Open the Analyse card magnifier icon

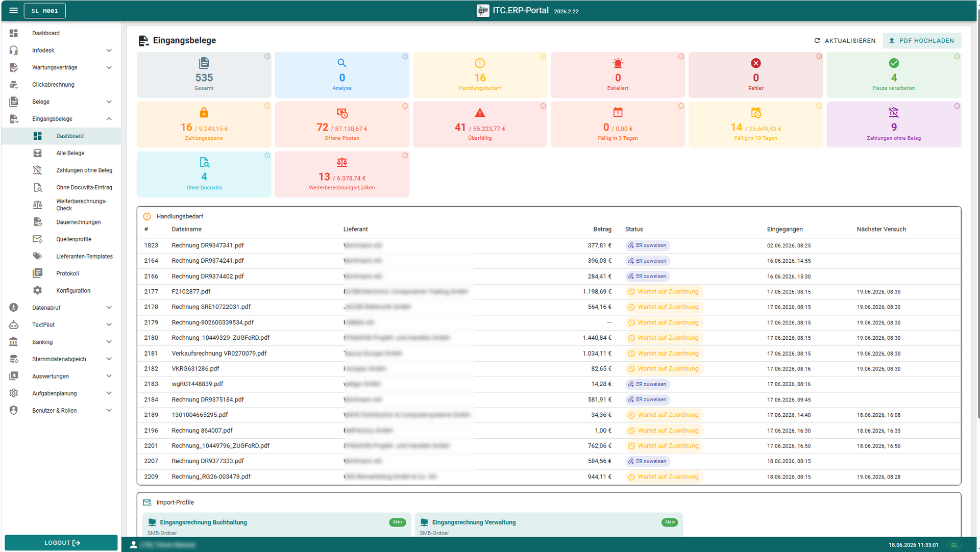coord(342,63)
